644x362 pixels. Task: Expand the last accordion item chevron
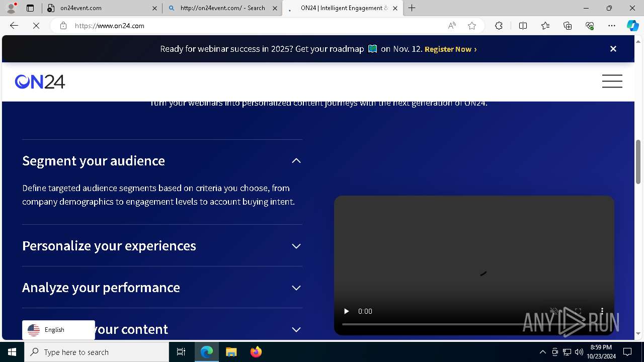296,330
